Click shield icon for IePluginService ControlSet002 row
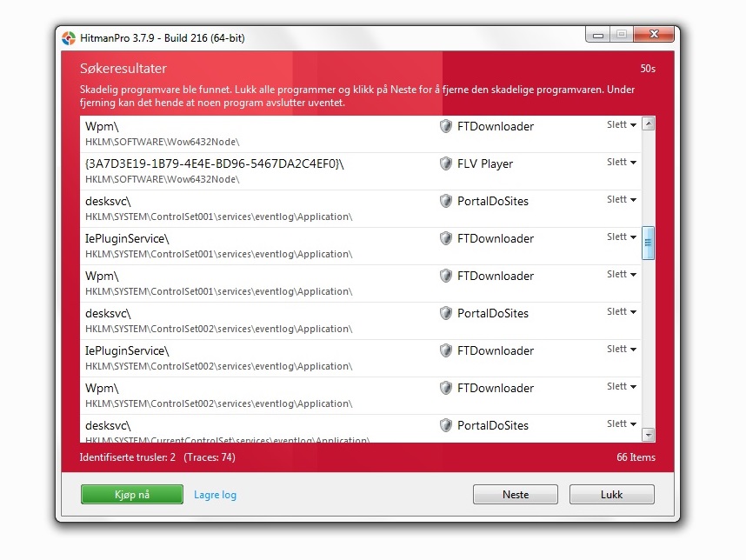This screenshot has width=746, height=560. (x=445, y=350)
